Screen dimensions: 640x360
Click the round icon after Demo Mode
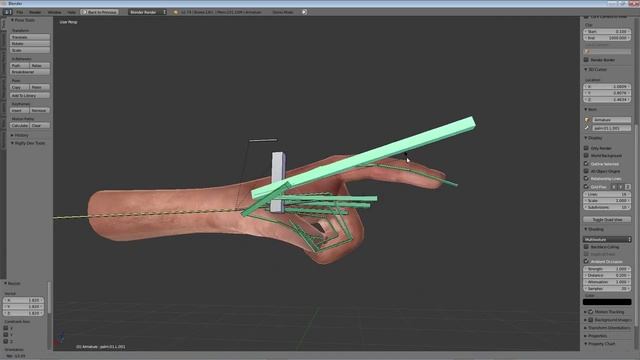[x=304, y=12]
